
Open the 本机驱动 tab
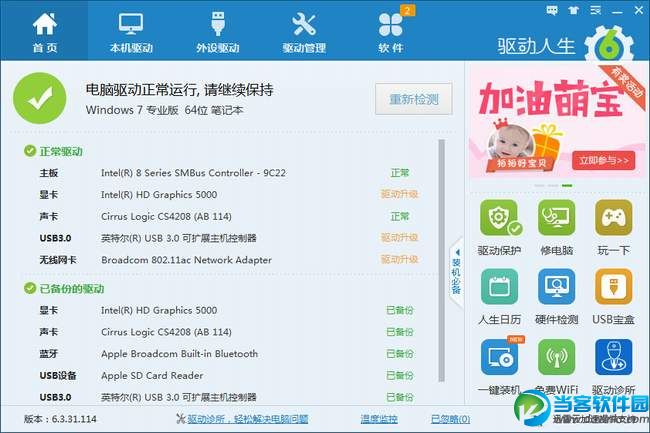pyautogui.click(x=131, y=32)
